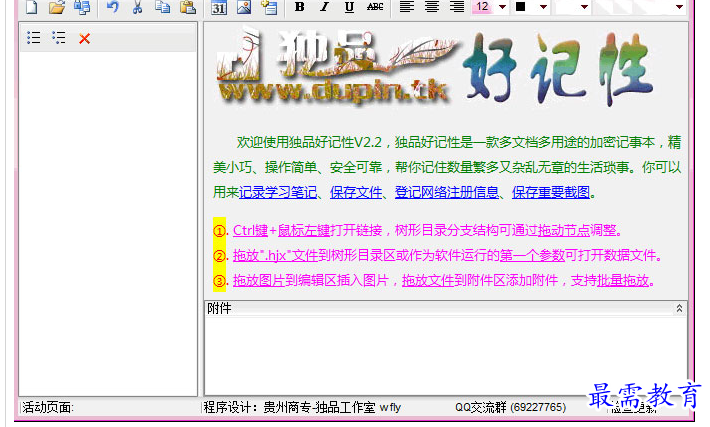Click the 批量拖放 link
The image size is (710, 427).
pos(623,280)
